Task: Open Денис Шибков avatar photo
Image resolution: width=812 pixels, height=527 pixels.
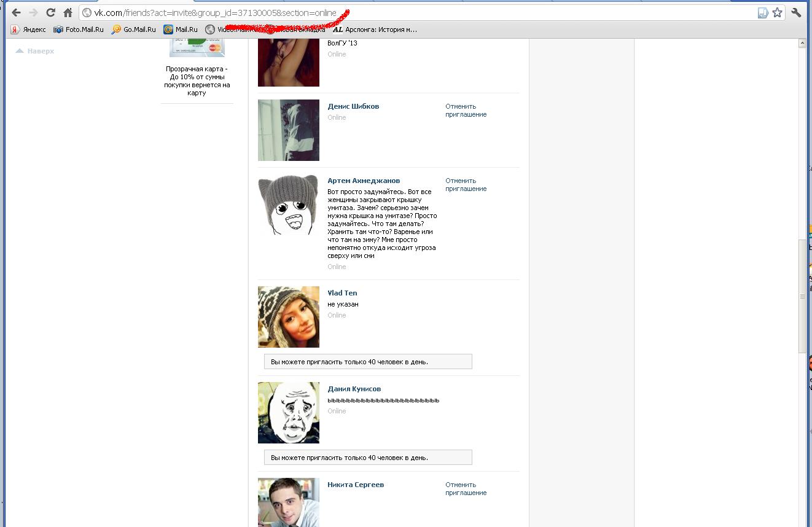Action: 289,130
